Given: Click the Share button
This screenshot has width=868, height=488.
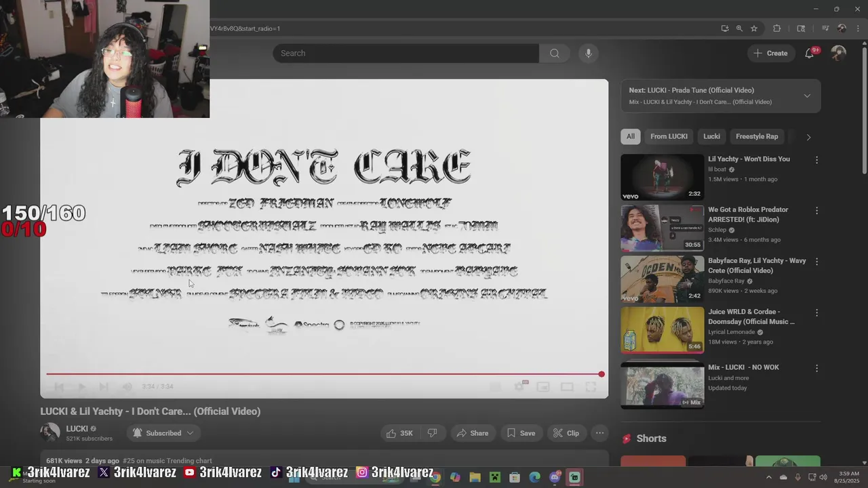Looking at the screenshot, I should coord(473,433).
